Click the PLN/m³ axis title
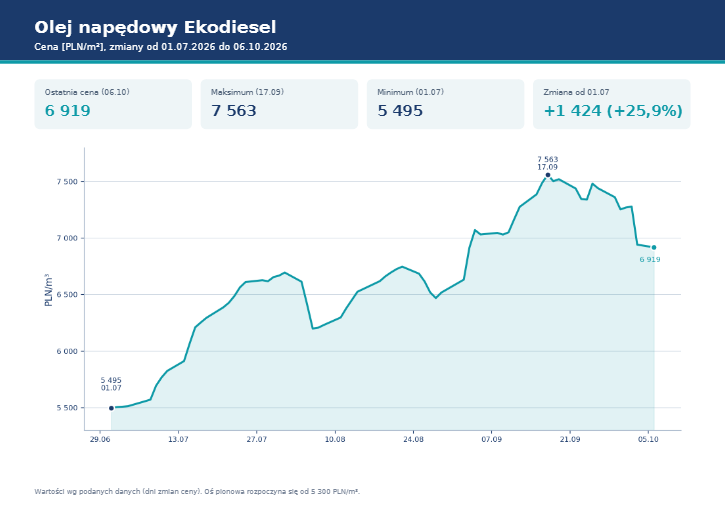The height and width of the screenshot is (512, 725). pyautogui.click(x=48, y=290)
